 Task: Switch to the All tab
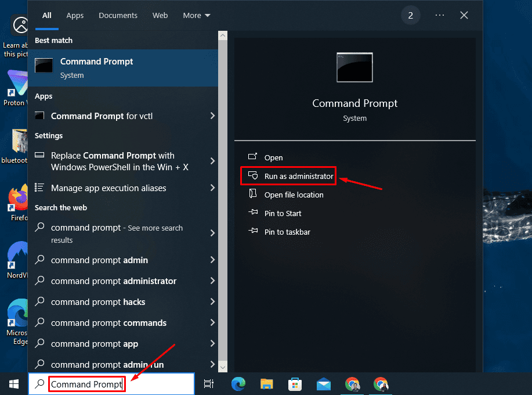pyautogui.click(x=47, y=15)
